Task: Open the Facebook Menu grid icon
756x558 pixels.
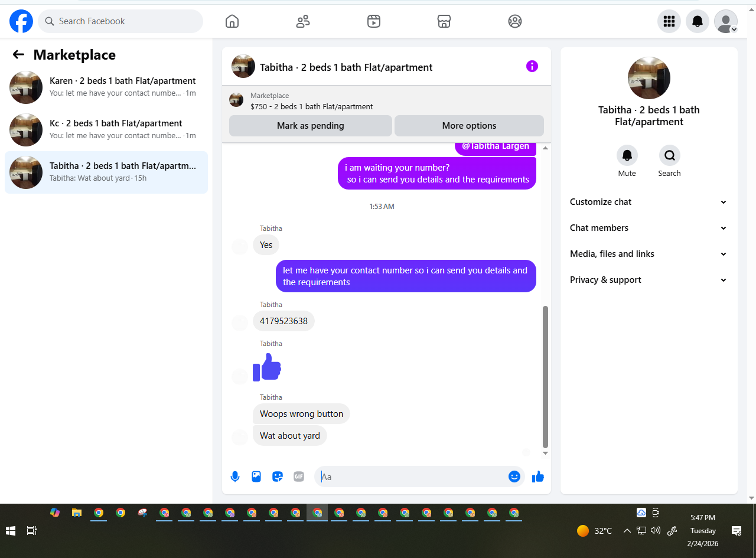Action: [669, 21]
